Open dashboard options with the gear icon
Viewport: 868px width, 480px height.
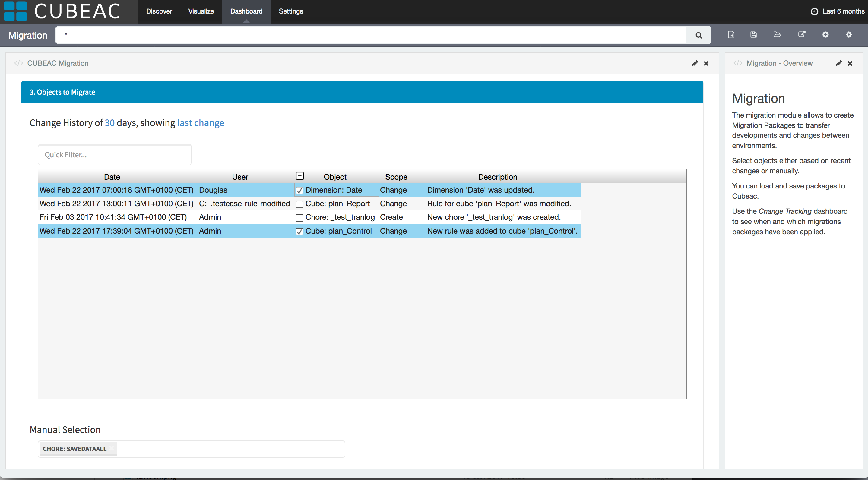[848, 35]
